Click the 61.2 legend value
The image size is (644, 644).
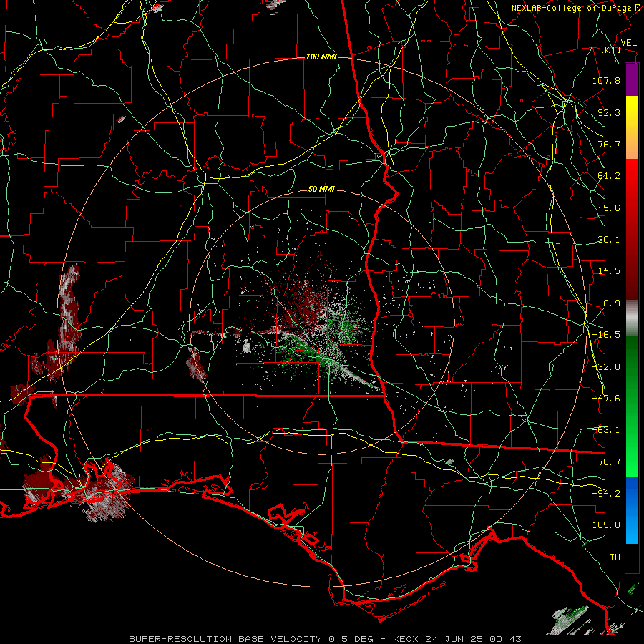pyautogui.click(x=609, y=176)
